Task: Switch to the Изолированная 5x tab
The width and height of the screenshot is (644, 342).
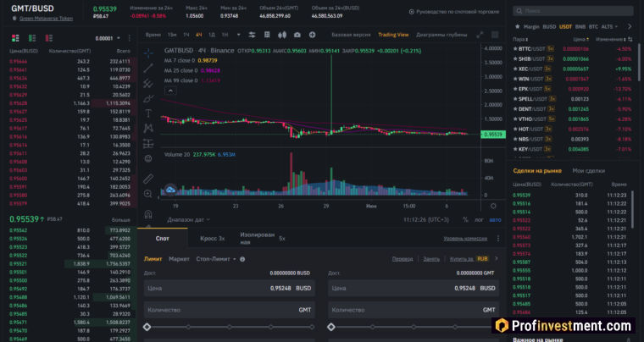Action: tap(262, 238)
